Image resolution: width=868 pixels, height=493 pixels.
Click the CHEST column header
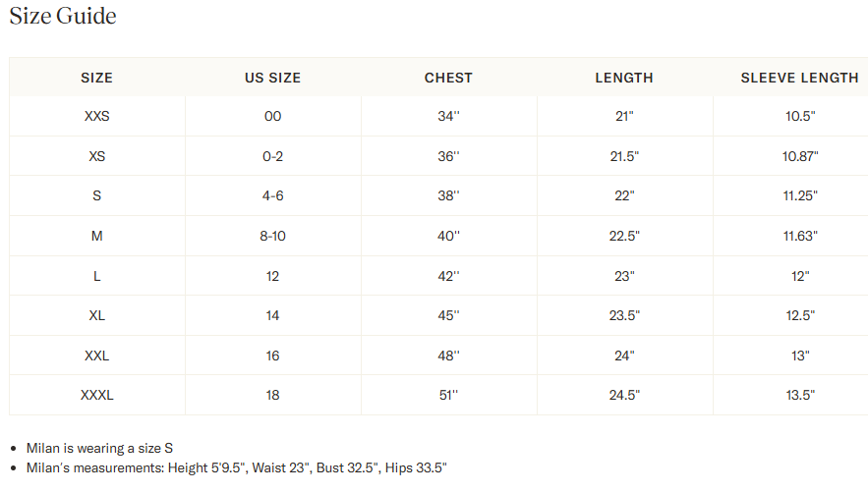(448, 78)
